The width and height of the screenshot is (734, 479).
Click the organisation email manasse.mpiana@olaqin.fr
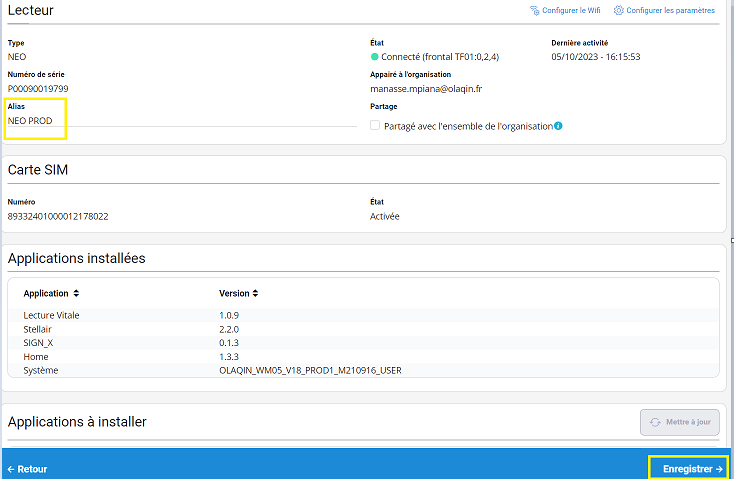[426, 89]
